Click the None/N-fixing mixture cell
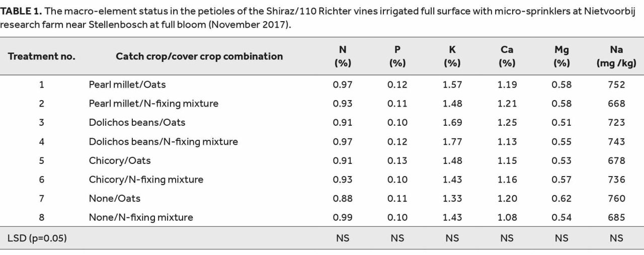644x255 pixels. (x=141, y=217)
